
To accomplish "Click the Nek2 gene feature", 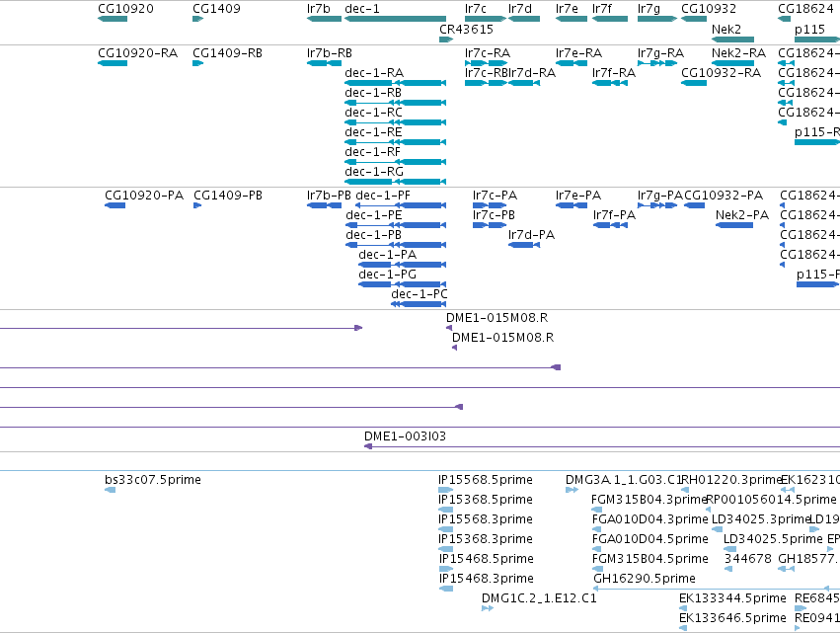I will (732, 40).
